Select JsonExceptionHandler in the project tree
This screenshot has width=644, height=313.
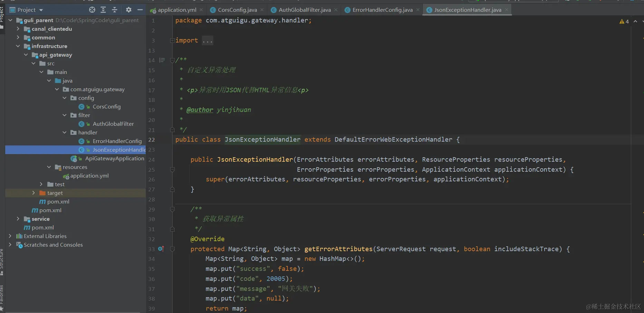(x=119, y=150)
